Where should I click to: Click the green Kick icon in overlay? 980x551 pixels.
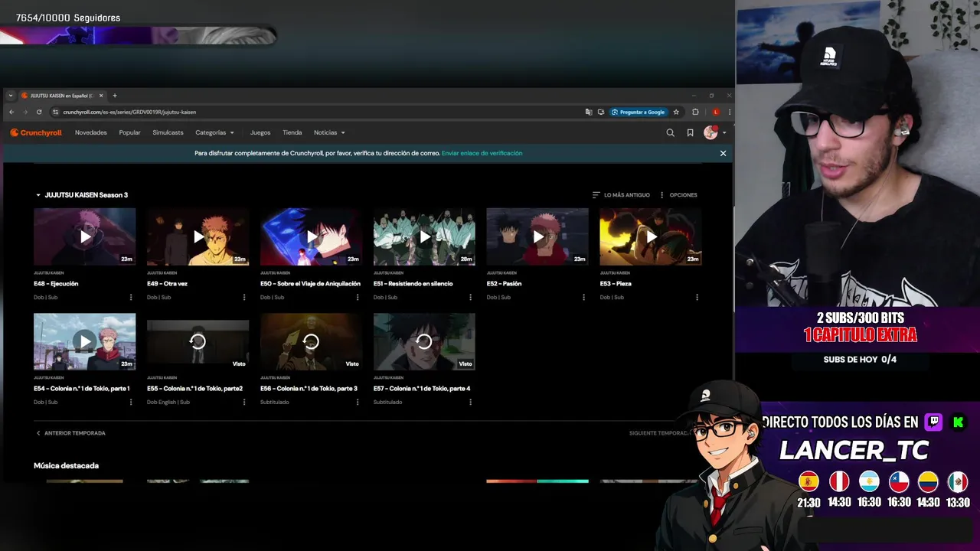pos(959,422)
